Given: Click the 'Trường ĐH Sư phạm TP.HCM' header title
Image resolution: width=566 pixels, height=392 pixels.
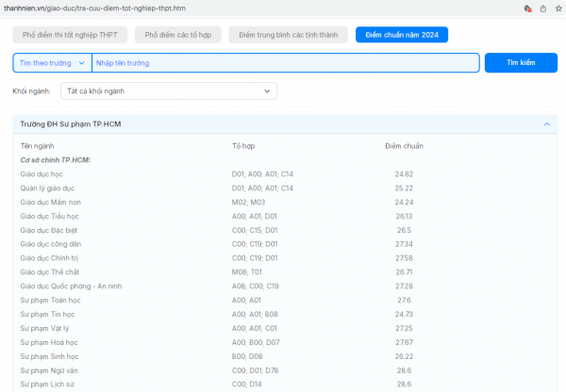Looking at the screenshot, I should tap(71, 124).
